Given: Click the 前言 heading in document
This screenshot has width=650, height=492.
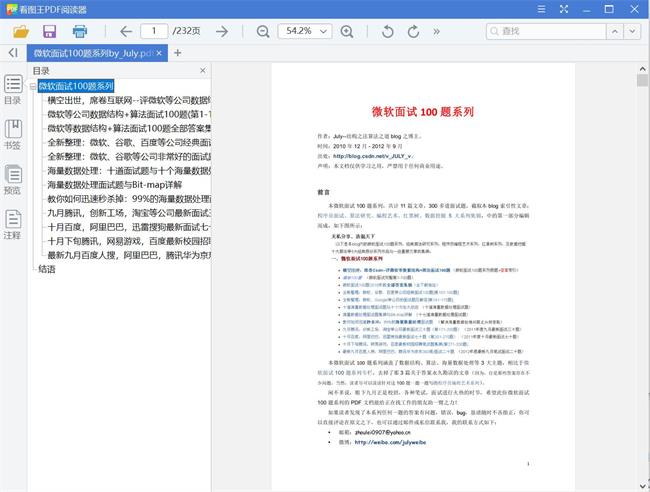Looking at the screenshot, I should click(x=323, y=192).
